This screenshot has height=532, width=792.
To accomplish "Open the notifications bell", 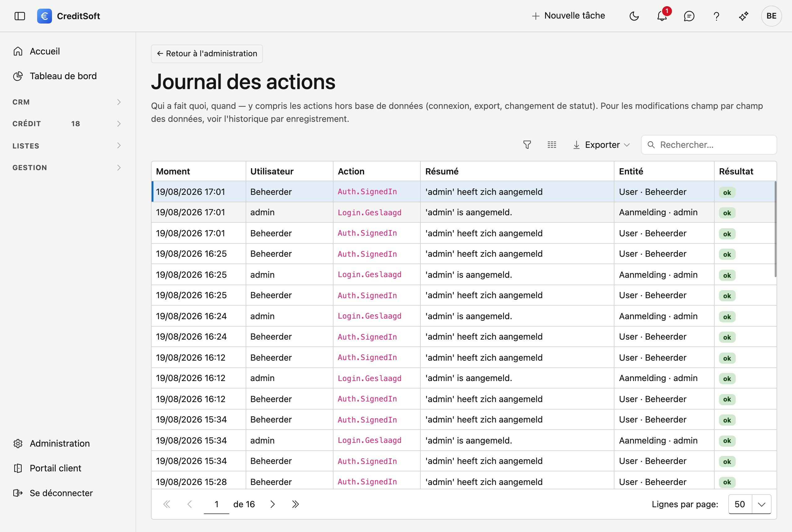I will coord(662,15).
